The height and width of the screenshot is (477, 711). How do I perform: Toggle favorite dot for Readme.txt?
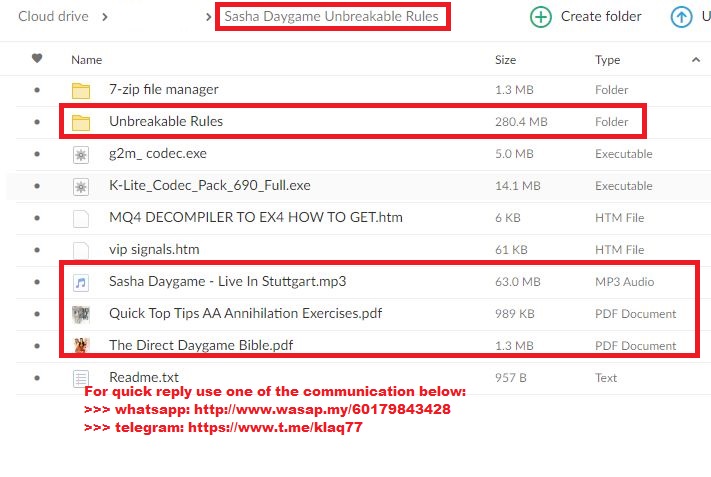pyautogui.click(x=37, y=378)
